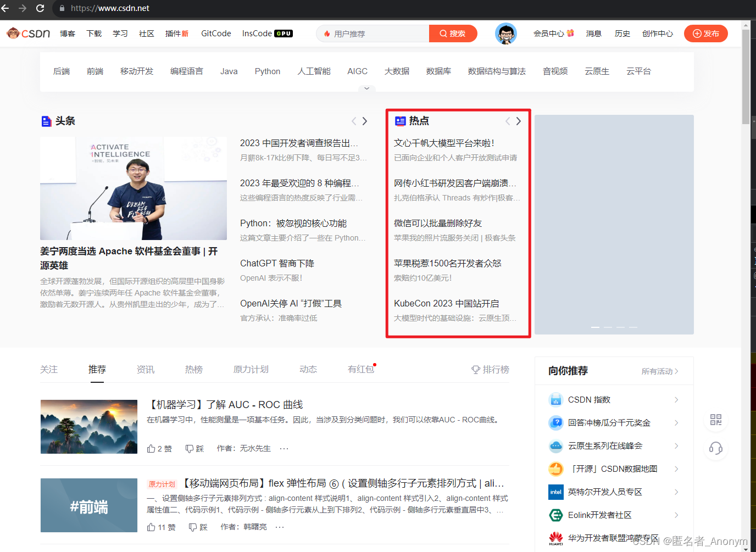Expand the CSDN 指数 row chevron
This screenshot has height=552, width=756.
click(676, 400)
